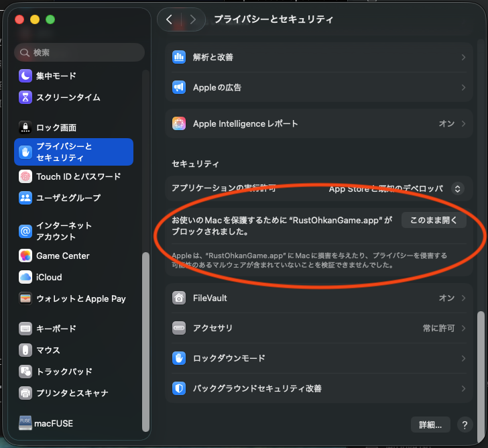488x448 pixels.
Task: Click the プライバシーとセキュリティ hand icon
Action: coord(25,152)
